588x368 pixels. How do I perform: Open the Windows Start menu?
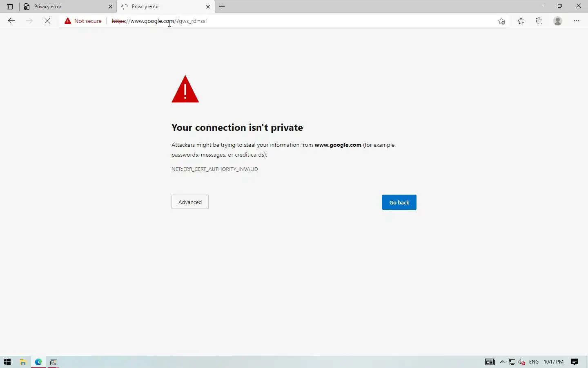click(7, 362)
